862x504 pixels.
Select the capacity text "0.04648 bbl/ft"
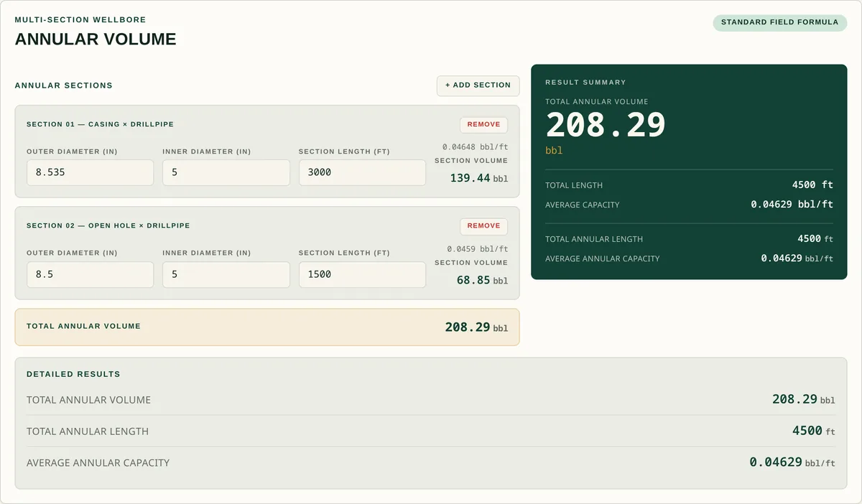point(475,147)
